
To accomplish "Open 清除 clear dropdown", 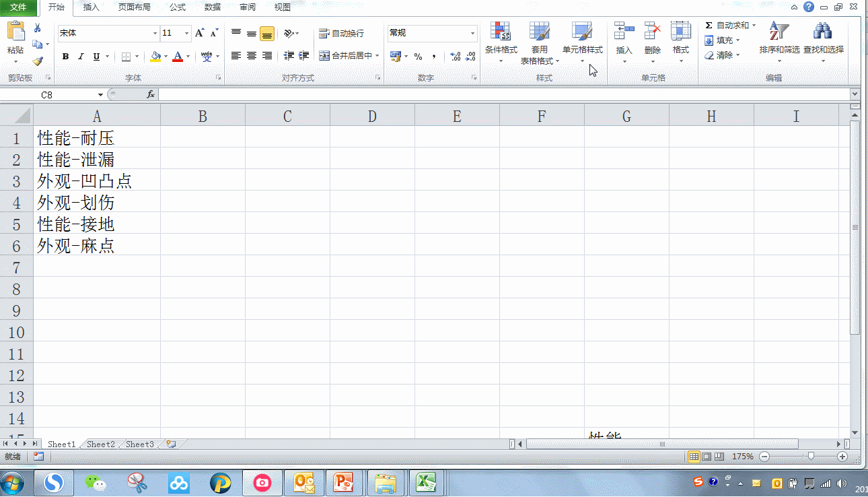I will tap(722, 55).
